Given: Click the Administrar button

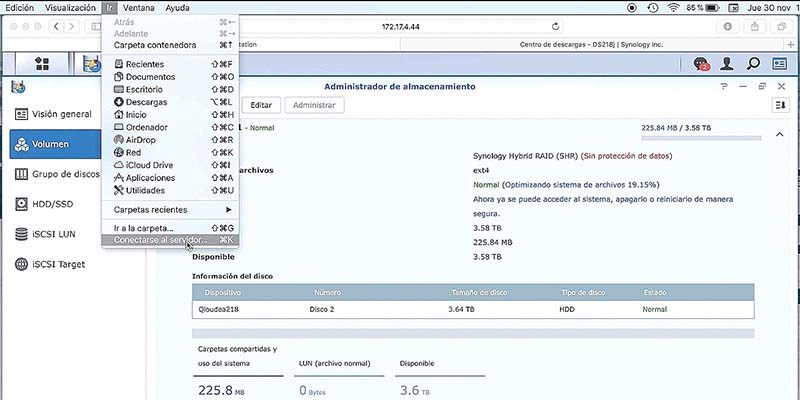Looking at the screenshot, I should 314,105.
